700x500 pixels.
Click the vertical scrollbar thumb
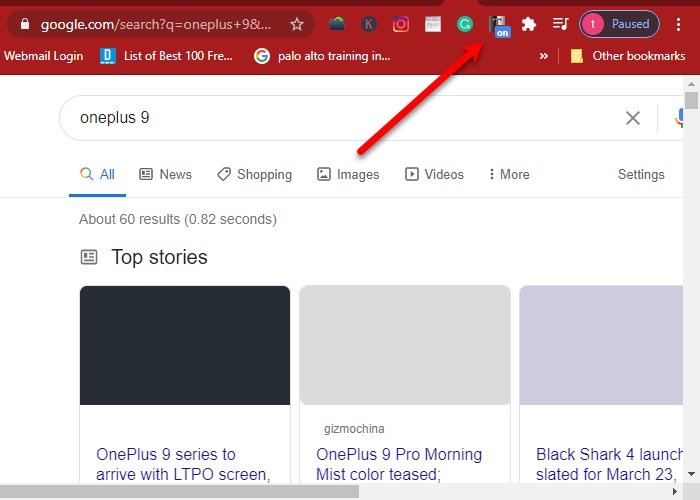coord(691,100)
